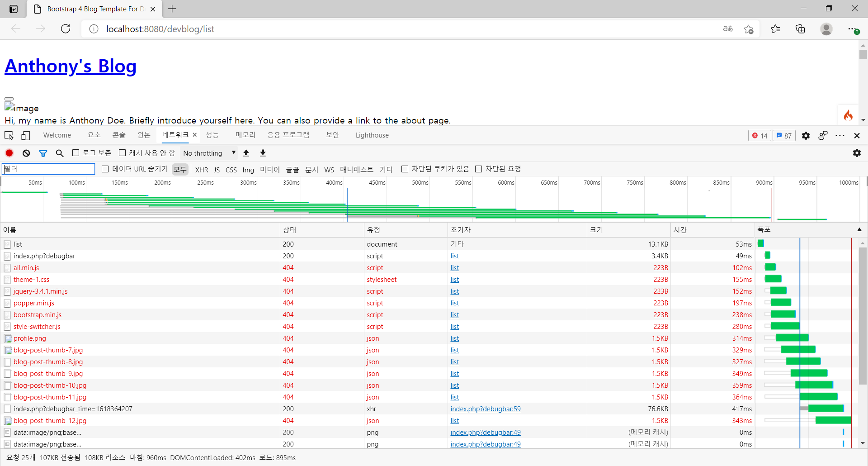Export HAR file with download arrow
This screenshot has height=466, width=868.
point(263,153)
